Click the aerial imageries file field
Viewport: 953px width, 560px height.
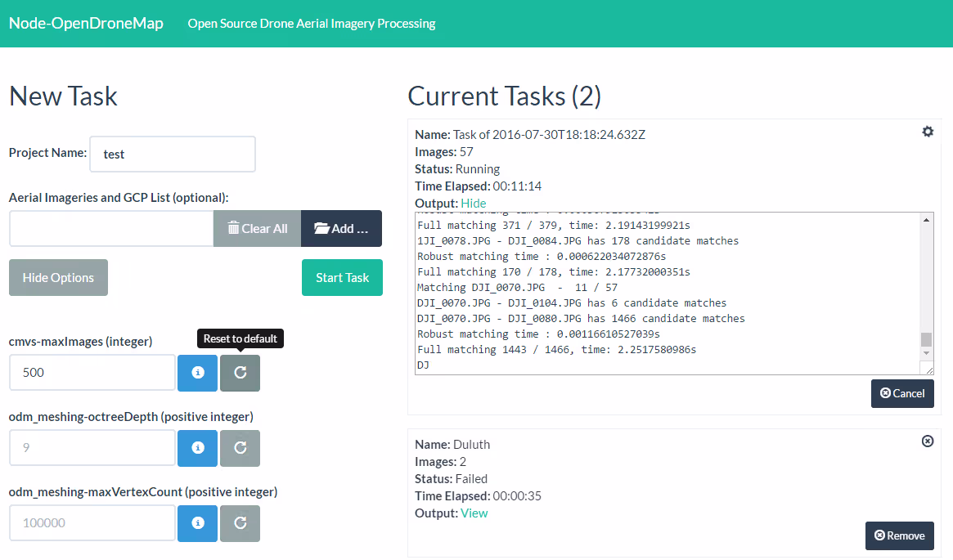[111, 228]
